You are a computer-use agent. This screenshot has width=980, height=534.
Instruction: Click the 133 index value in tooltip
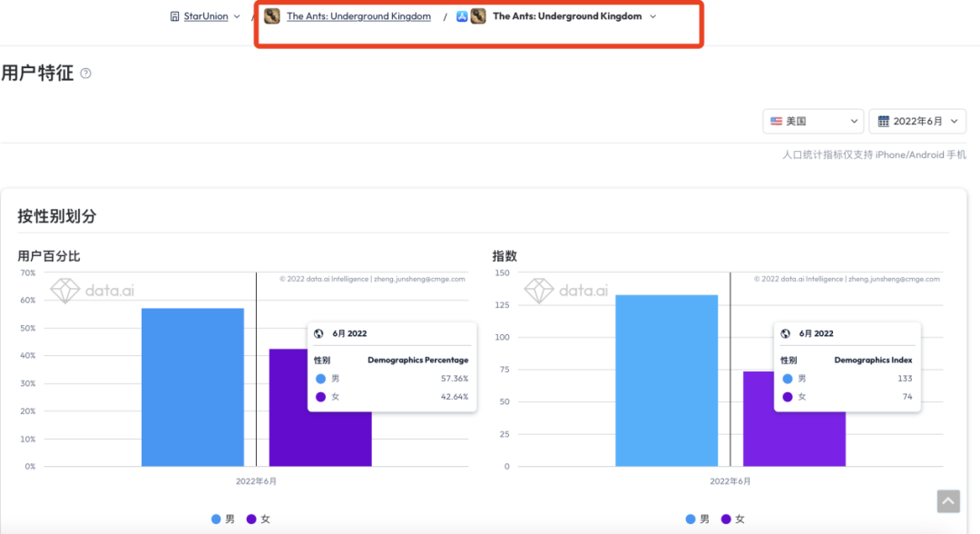pyautogui.click(x=905, y=379)
